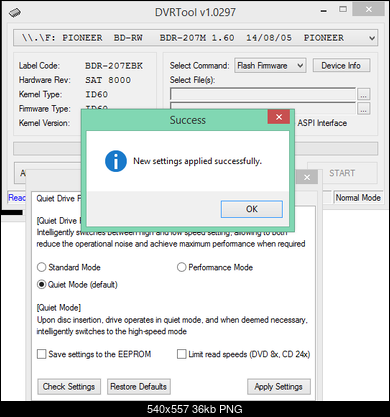The width and height of the screenshot is (390, 417).
Task: Click the message 'New settings applied successfully.'
Action: pyautogui.click(x=197, y=161)
